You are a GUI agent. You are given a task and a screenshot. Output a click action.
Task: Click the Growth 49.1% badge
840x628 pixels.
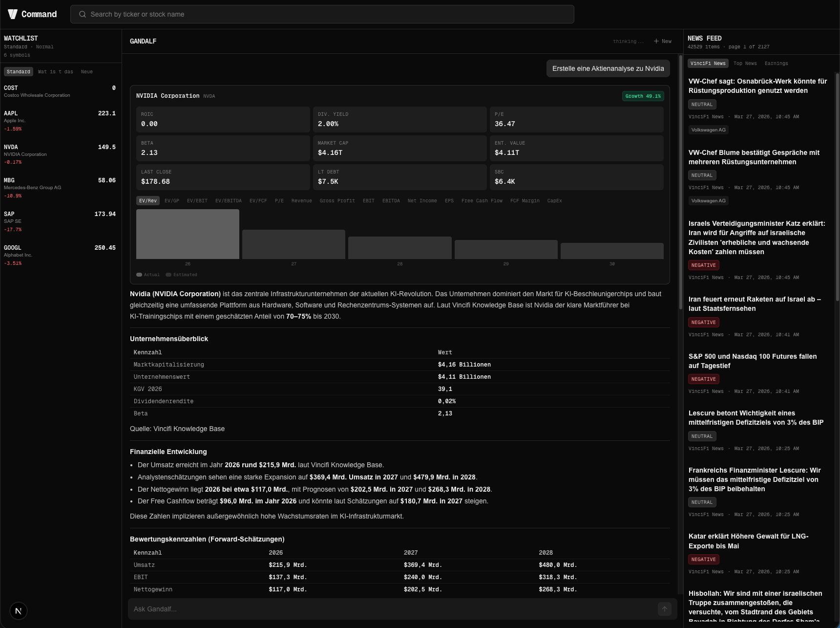pos(643,96)
